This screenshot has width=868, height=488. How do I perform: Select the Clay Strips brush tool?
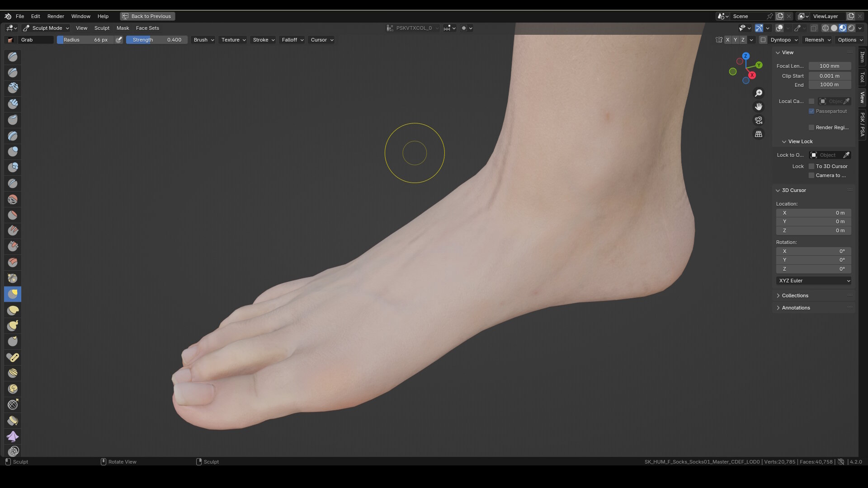coord(13,104)
